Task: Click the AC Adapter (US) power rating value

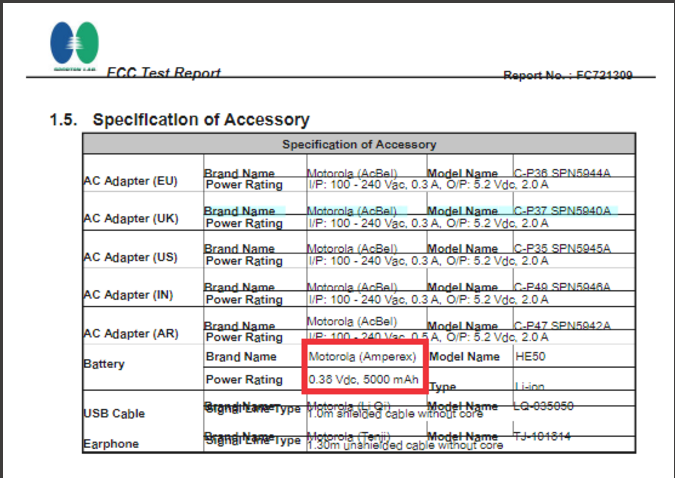Action: click(428, 261)
